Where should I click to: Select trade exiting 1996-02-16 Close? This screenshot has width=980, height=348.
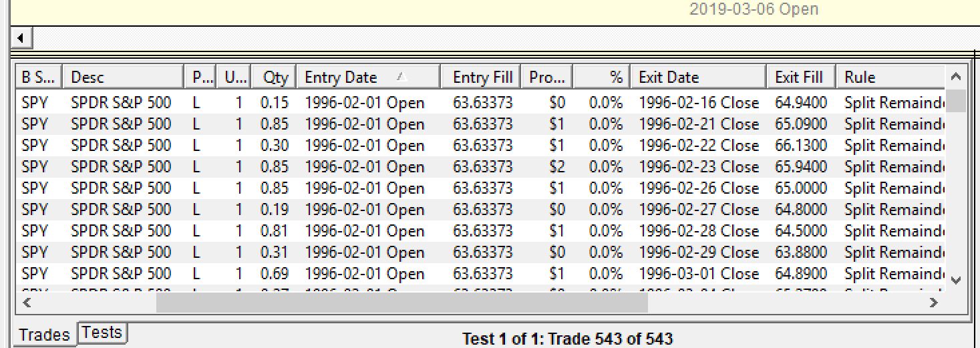point(698,103)
